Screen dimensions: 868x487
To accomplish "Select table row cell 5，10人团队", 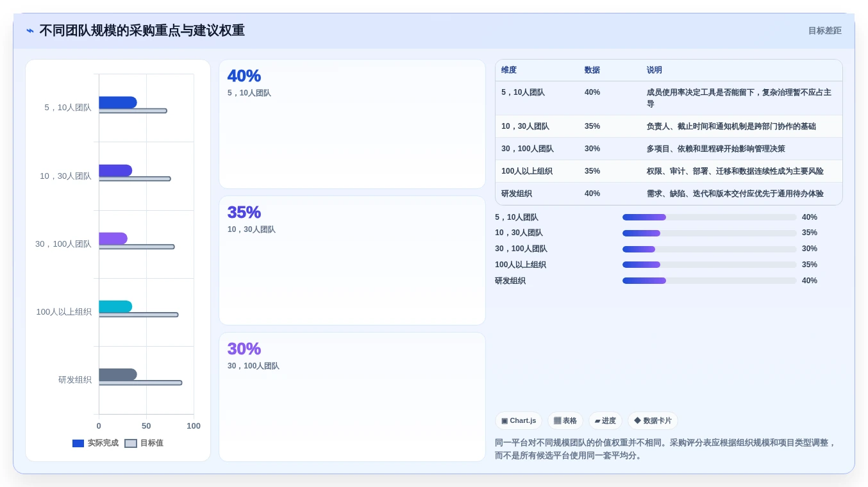I will [x=523, y=92].
